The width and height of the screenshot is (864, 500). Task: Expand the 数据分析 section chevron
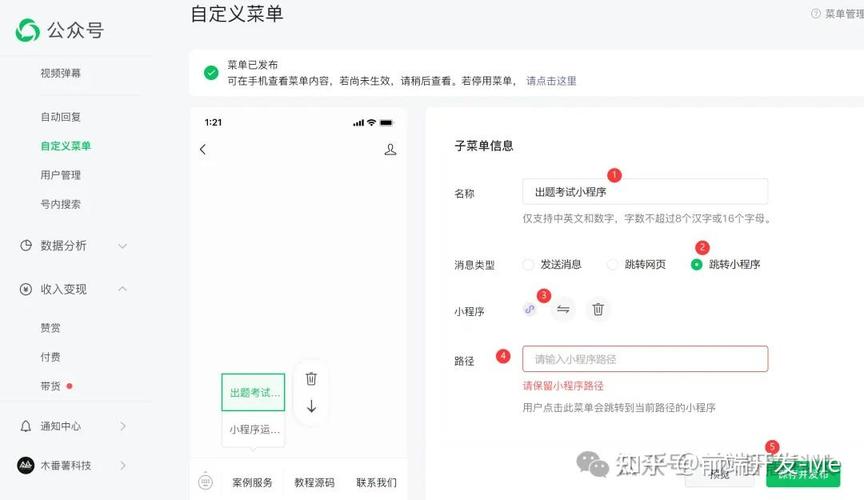pyautogui.click(x=122, y=246)
